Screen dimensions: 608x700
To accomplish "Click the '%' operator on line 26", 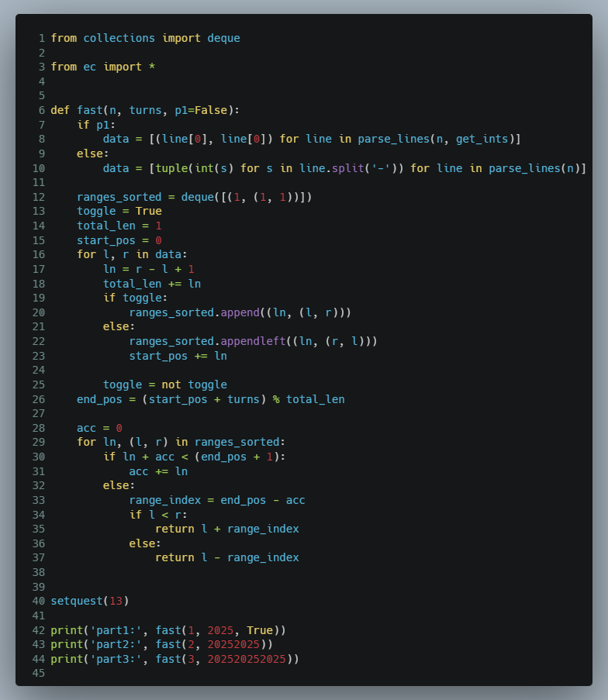I will click(276, 399).
